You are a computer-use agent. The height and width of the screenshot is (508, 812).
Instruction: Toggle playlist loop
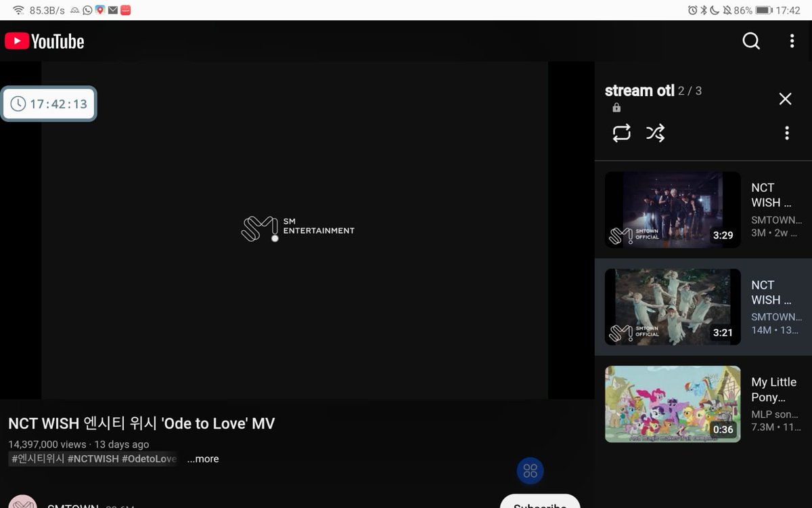[x=621, y=133]
